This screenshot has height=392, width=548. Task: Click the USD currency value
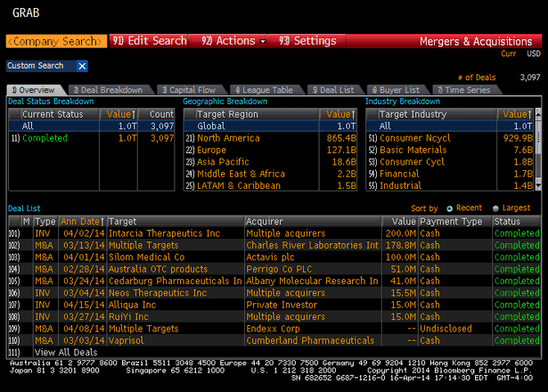pos(534,53)
